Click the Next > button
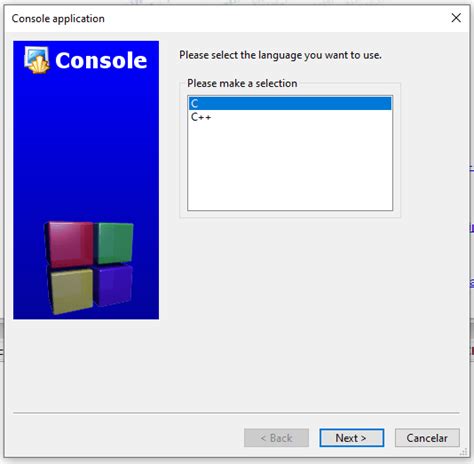 pyautogui.click(x=351, y=438)
